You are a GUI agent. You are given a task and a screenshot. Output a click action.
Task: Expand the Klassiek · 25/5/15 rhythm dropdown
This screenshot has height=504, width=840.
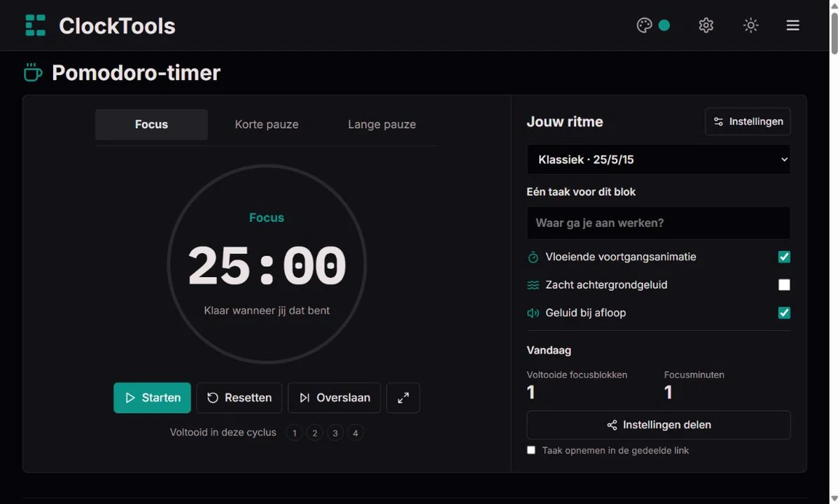[x=659, y=160]
